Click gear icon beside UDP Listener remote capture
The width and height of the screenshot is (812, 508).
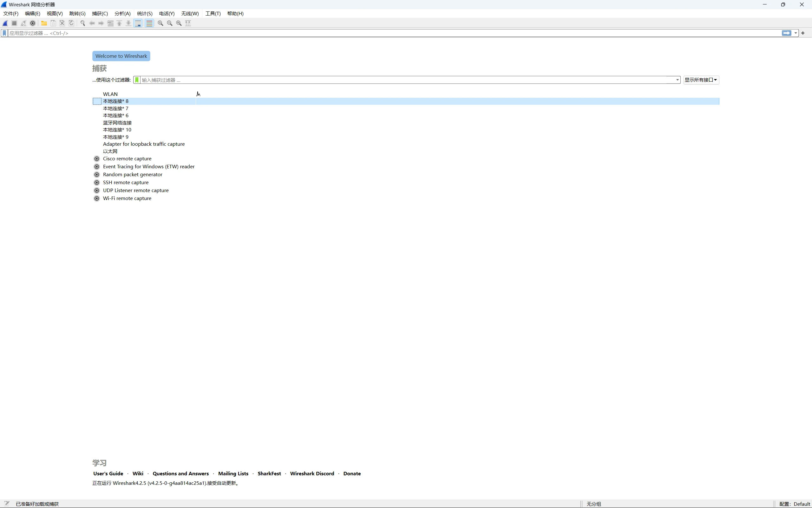[97, 190]
